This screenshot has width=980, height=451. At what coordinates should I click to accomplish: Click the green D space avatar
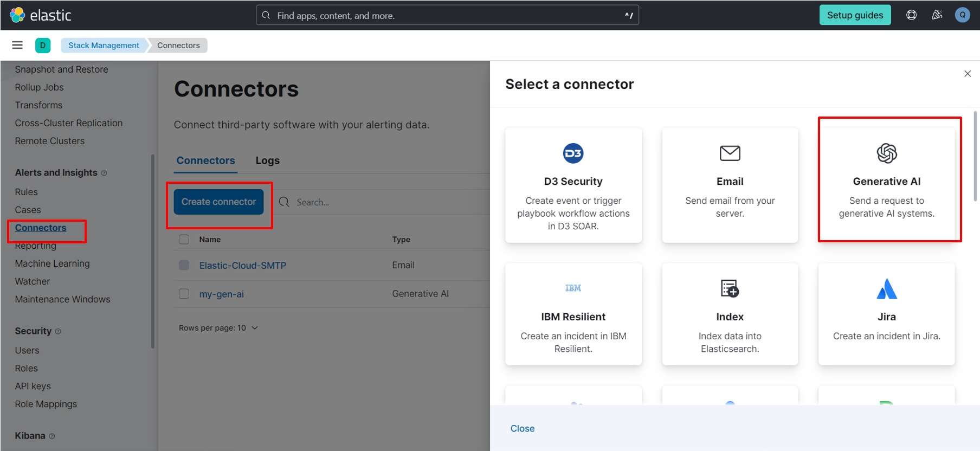tap(43, 46)
